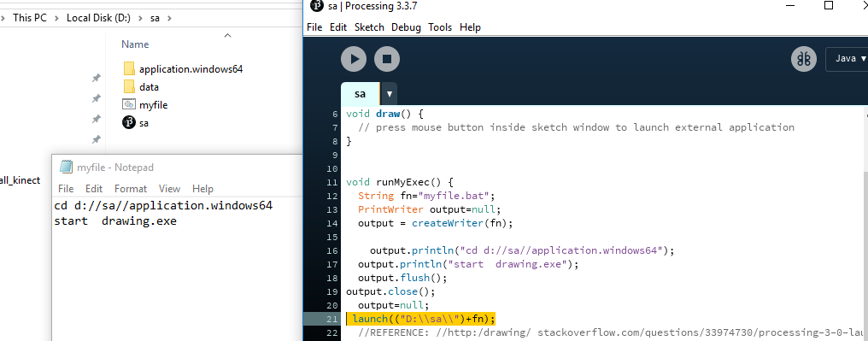
Task: Open Notepad Edit menu
Action: [94, 189]
